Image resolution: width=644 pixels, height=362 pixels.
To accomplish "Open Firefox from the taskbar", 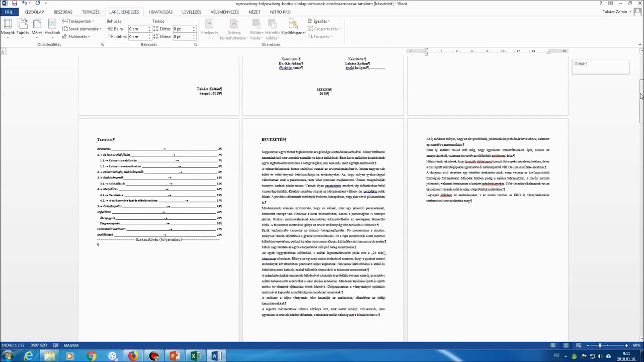I will tap(133, 356).
